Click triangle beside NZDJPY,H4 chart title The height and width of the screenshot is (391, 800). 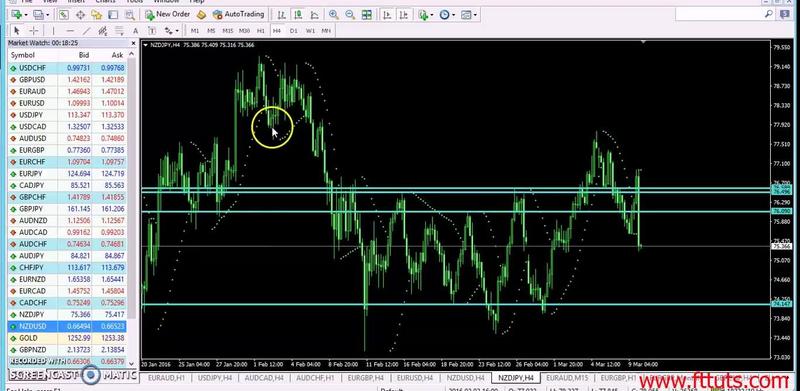(x=146, y=45)
